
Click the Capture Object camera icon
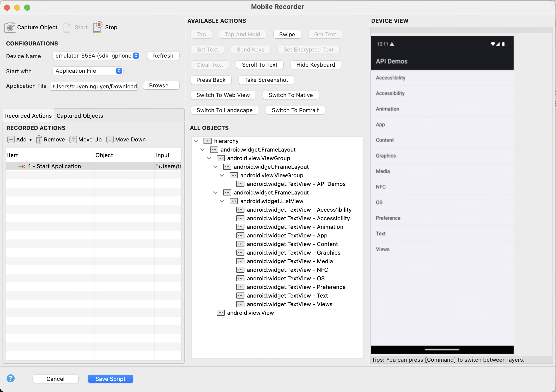tap(10, 27)
